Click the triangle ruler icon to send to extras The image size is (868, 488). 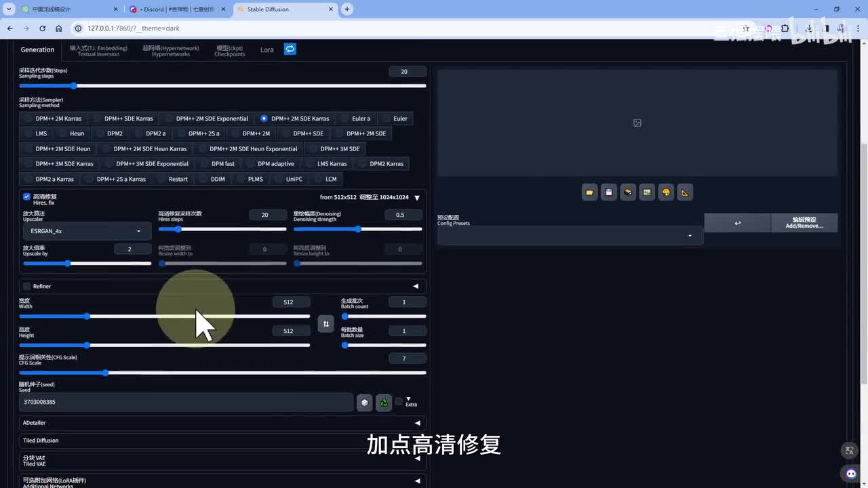pos(685,192)
